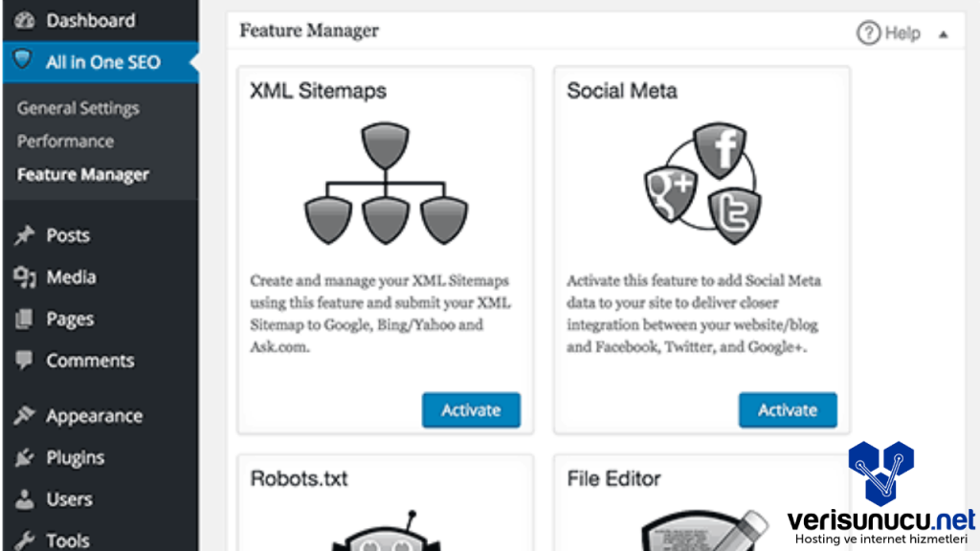Click the question mark Help icon
980x551 pixels.
pos(868,33)
